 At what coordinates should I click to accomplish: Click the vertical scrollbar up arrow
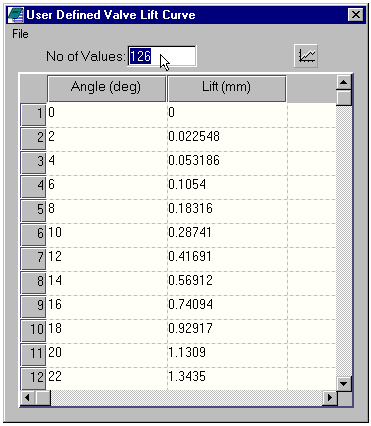point(344,82)
